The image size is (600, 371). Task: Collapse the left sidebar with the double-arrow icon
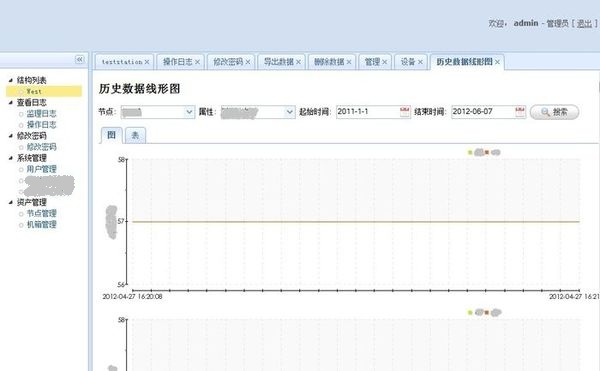(x=80, y=59)
